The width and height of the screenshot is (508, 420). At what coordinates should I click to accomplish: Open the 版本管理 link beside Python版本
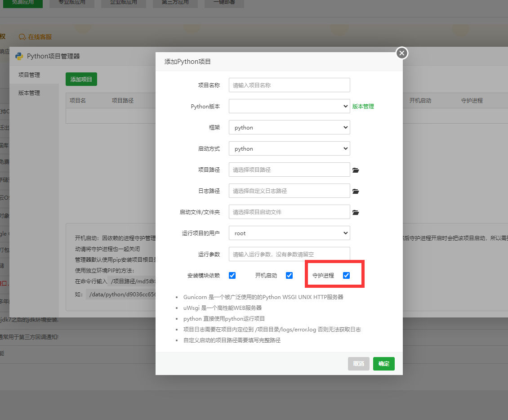click(x=363, y=106)
